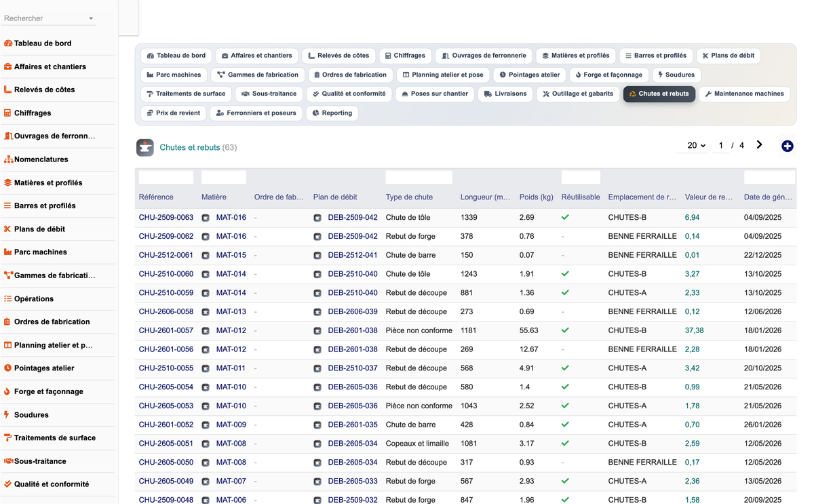Click reusable checkmark in row CHU-2605-0054
The width and height of the screenshot is (814, 504).
pos(565,387)
